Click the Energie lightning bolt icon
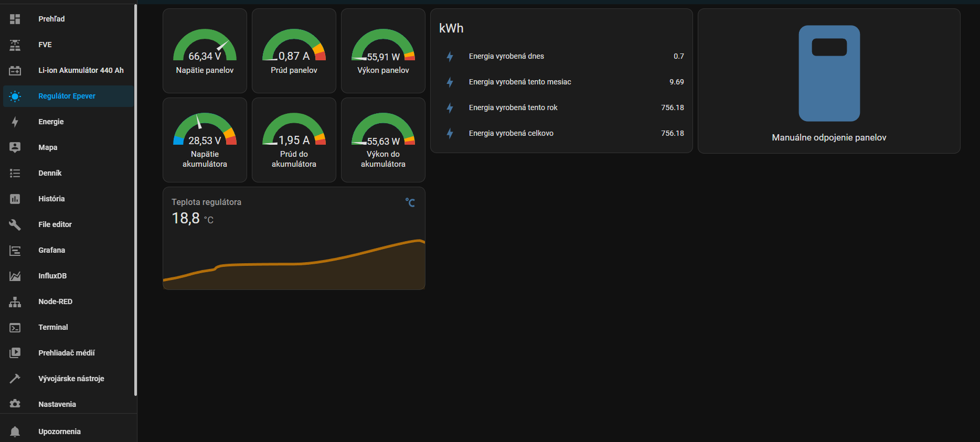The width and height of the screenshot is (980, 442). (15, 122)
